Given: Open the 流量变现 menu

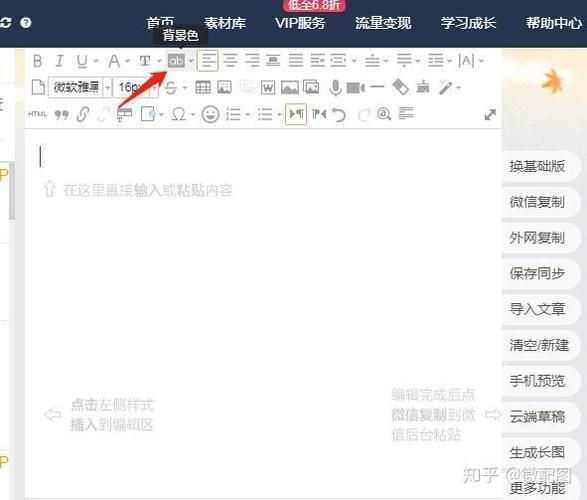Looking at the screenshot, I should (x=383, y=23).
